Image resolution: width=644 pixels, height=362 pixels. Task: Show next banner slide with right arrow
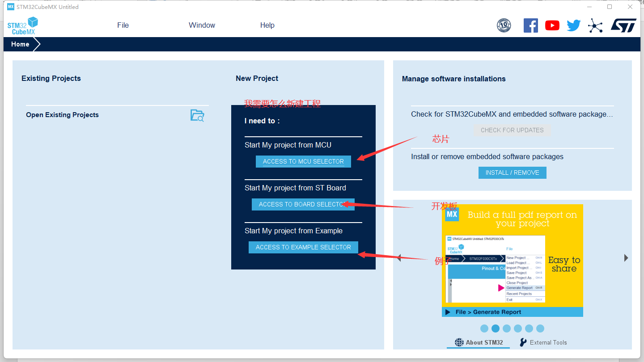click(x=626, y=258)
